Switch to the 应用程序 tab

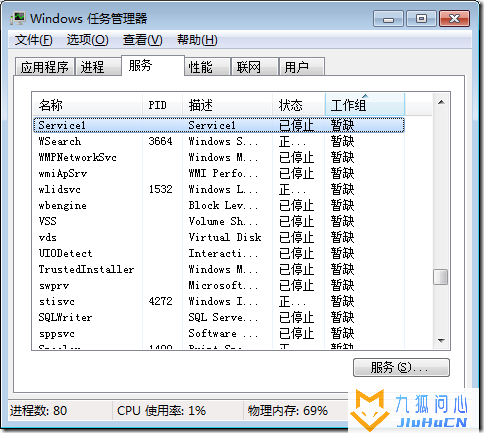pyautogui.click(x=45, y=67)
